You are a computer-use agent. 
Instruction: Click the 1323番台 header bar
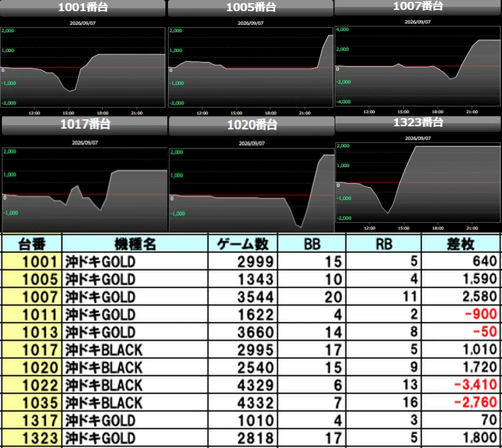click(418, 123)
